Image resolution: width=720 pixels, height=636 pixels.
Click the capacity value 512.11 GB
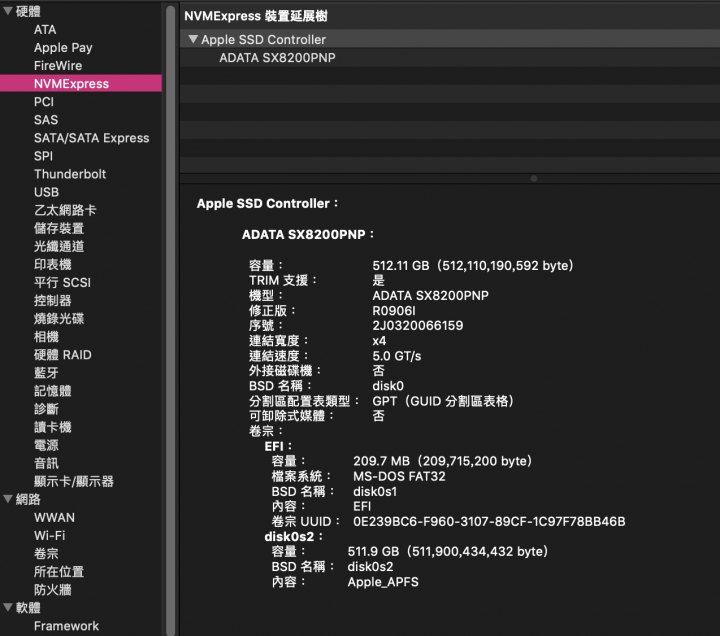473,265
